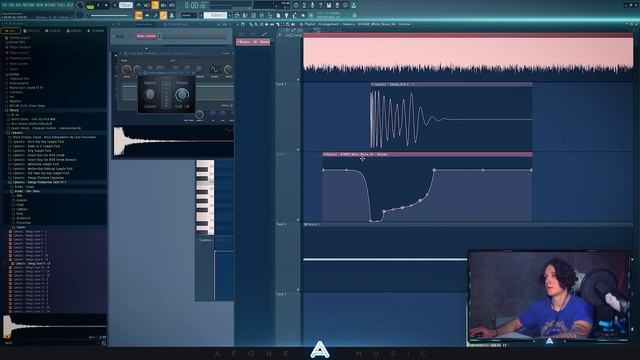Viewport: 640px width, 360px height.
Task: Click the microphone icon in the top toolbar
Action: (312, 6)
